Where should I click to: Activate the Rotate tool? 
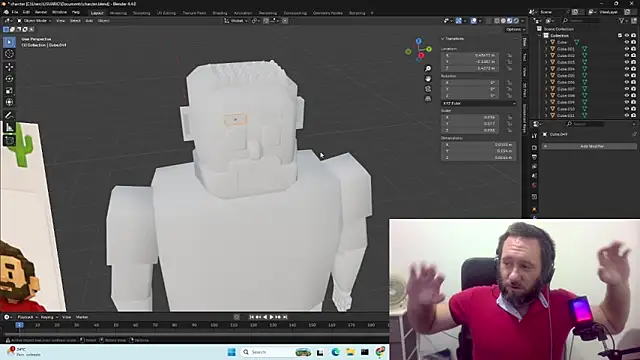click(9, 79)
